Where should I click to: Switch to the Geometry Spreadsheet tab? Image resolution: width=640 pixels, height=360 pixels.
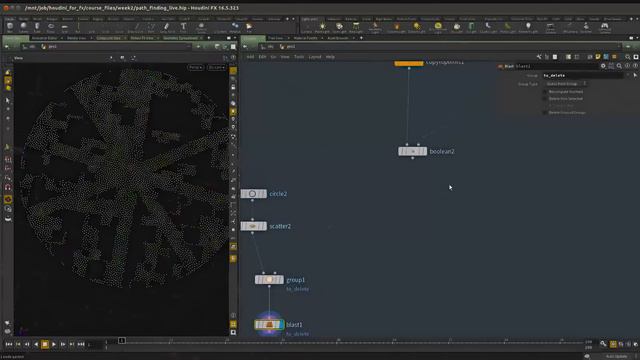click(x=180, y=38)
